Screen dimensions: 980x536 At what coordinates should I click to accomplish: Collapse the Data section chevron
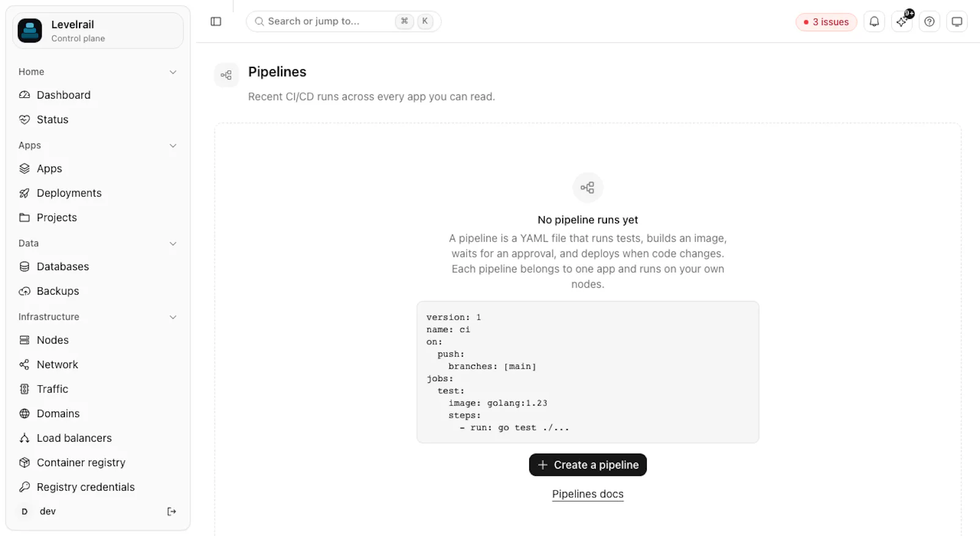(x=173, y=244)
